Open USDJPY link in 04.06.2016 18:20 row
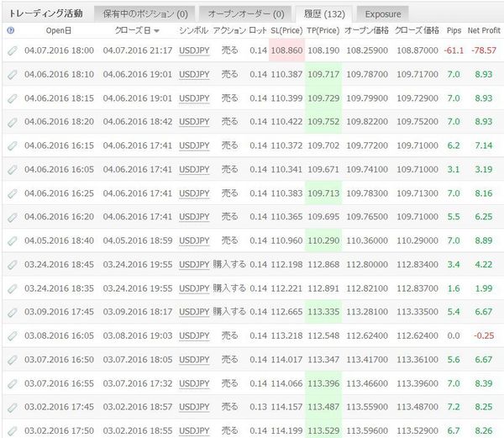Screen dimensions: 504x438 194,122
